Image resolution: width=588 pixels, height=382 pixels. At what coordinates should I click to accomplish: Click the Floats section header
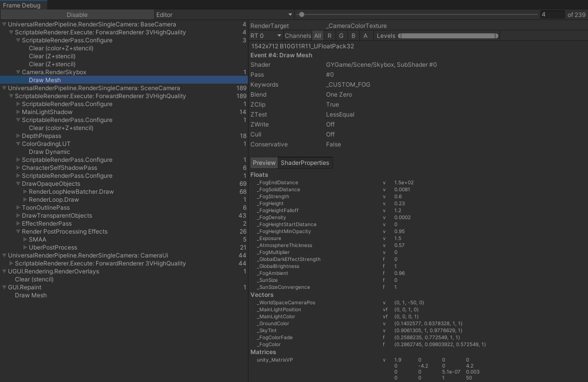click(x=259, y=175)
